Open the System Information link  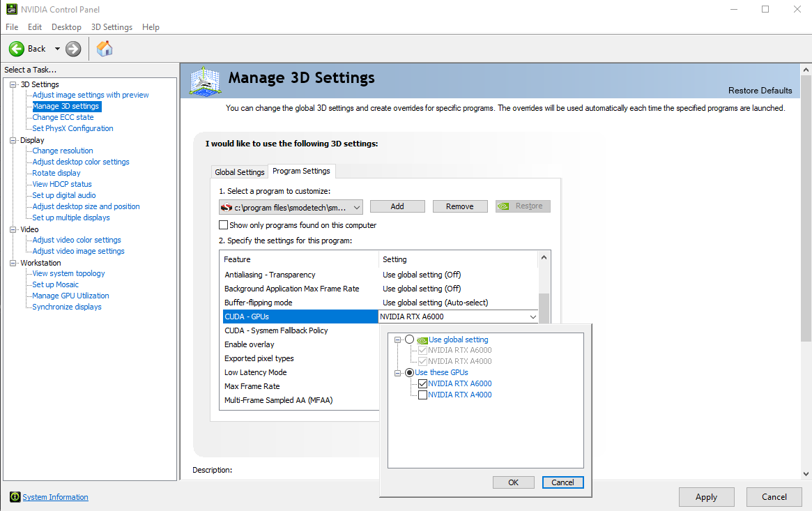point(55,497)
